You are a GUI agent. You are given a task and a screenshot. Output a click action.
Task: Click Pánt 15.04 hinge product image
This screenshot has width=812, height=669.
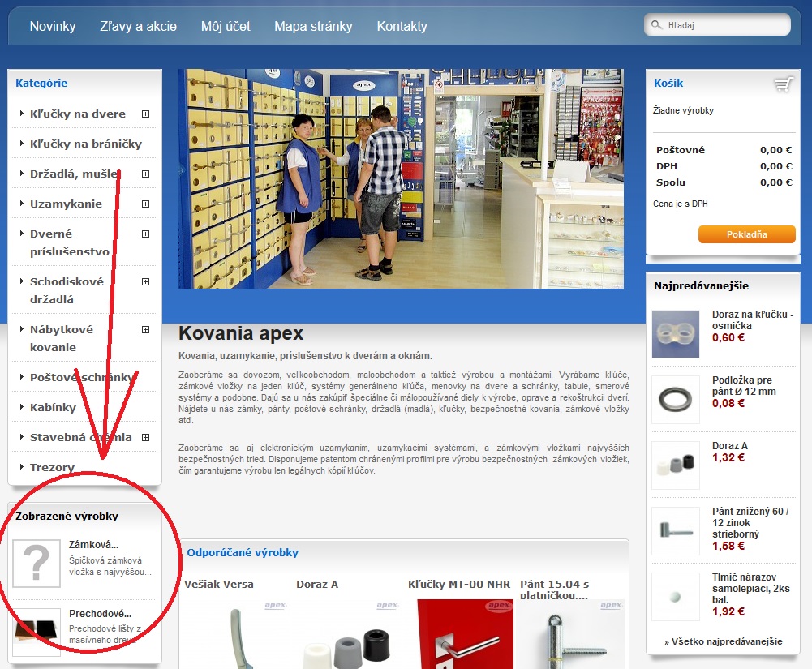572,634
